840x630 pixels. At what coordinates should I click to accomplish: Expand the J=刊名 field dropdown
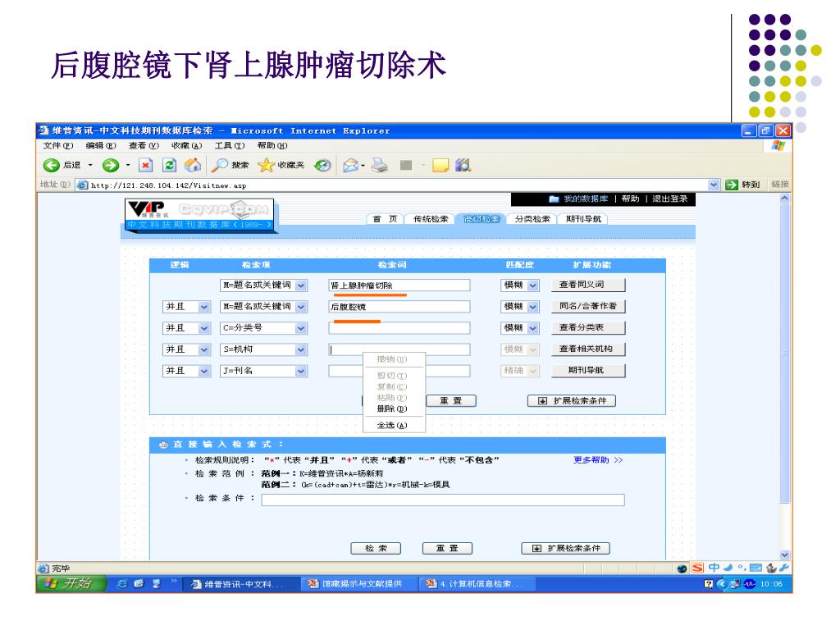coord(301,372)
